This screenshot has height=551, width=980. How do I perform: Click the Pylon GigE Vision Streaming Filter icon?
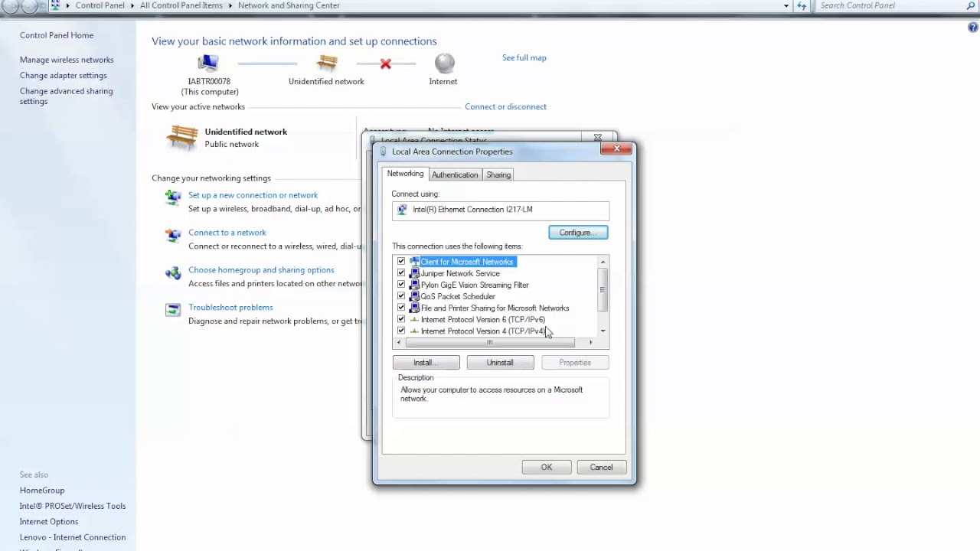(x=414, y=285)
